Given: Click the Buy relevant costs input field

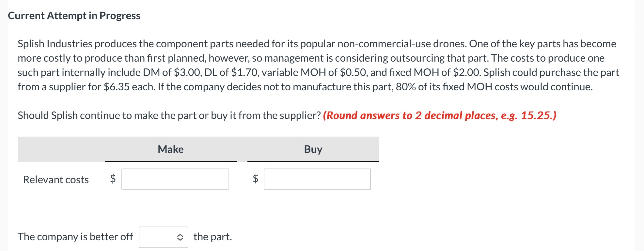Looking at the screenshot, I should (x=317, y=179).
